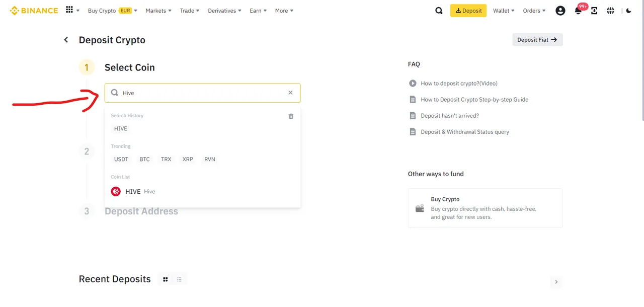
Task: Switch Recent Deposits to list view
Action: 179,279
